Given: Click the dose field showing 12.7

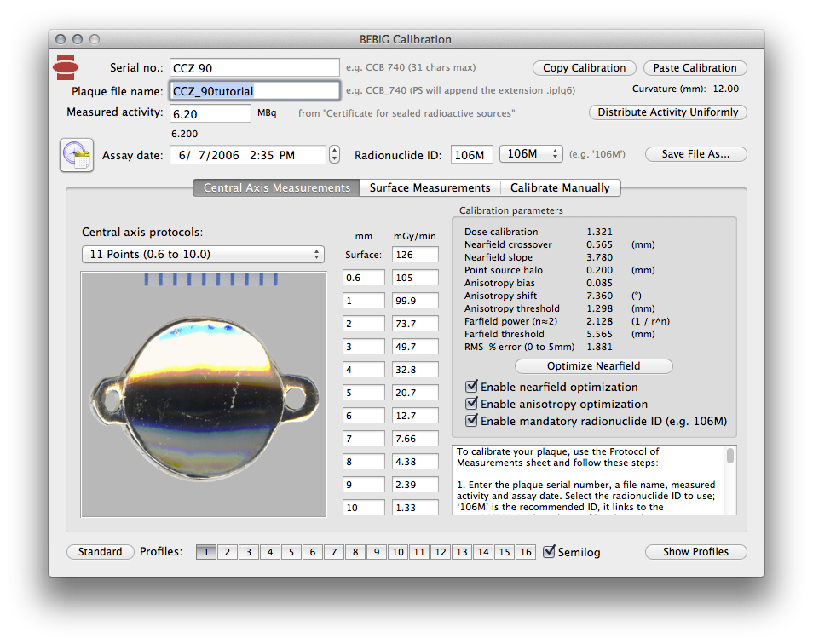Looking at the screenshot, I should (415, 416).
